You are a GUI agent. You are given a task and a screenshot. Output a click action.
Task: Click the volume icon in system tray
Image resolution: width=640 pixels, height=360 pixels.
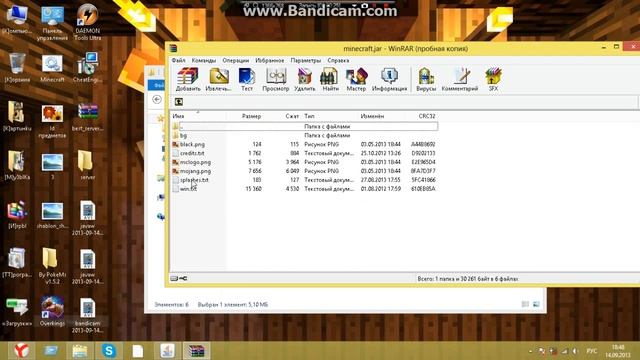click(576, 351)
